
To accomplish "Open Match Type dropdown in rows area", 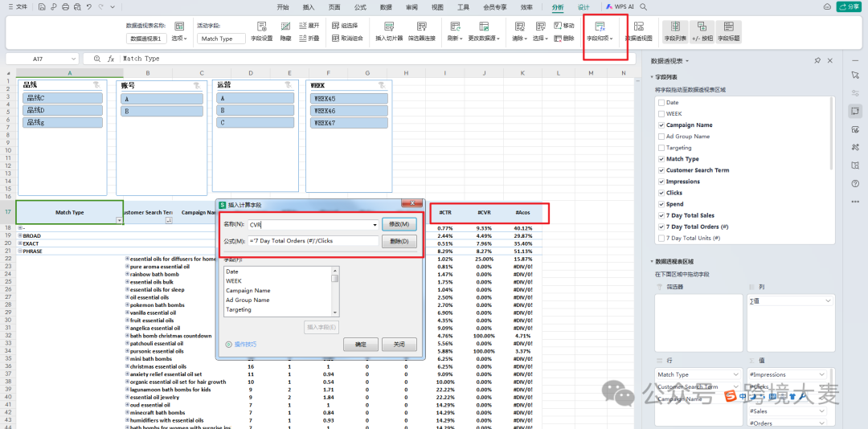I will [x=735, y=374].
